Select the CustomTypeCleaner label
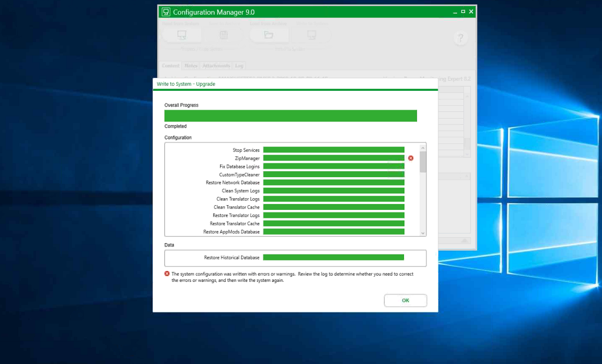This screenshot has width=602, height=364. 239,174
